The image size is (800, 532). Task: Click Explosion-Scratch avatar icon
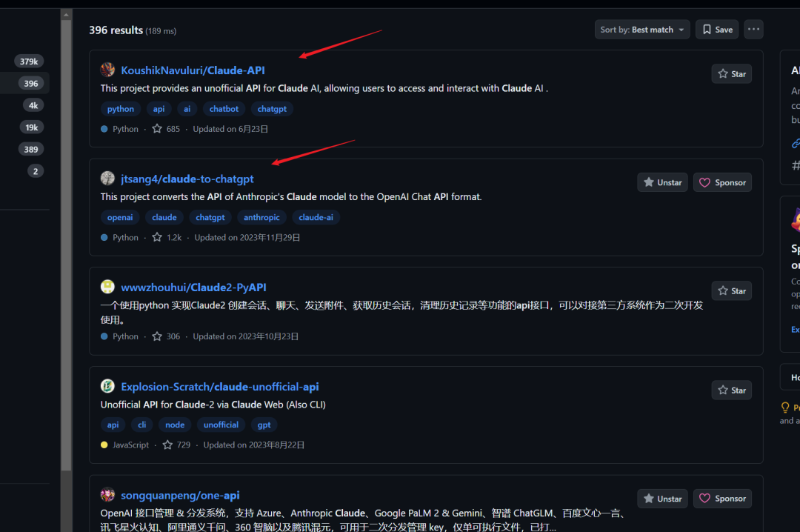pyautogui.click(x=107, y=386)
